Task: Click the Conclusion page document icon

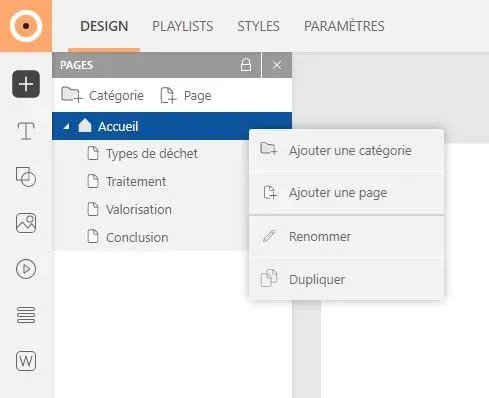Action: tap(93, 236)
